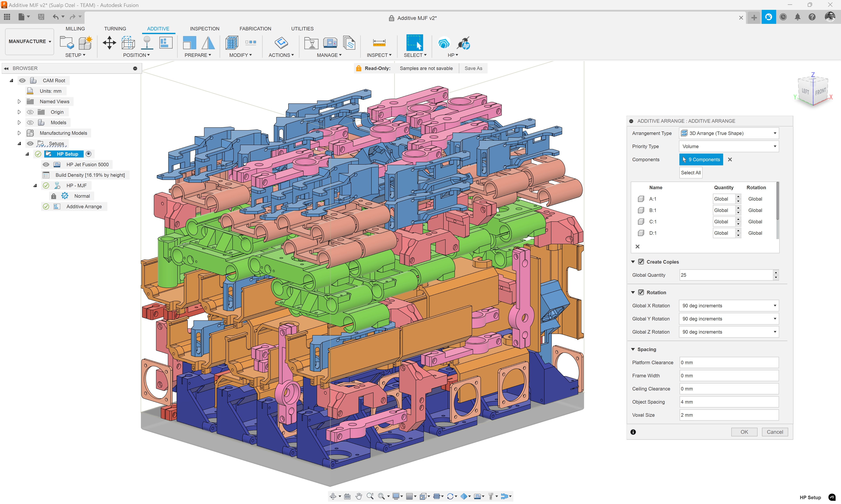Disable the Create Copies checkbox
This screenshot has width=841, height=504.
pyautogui.click(x=641, y=261)
